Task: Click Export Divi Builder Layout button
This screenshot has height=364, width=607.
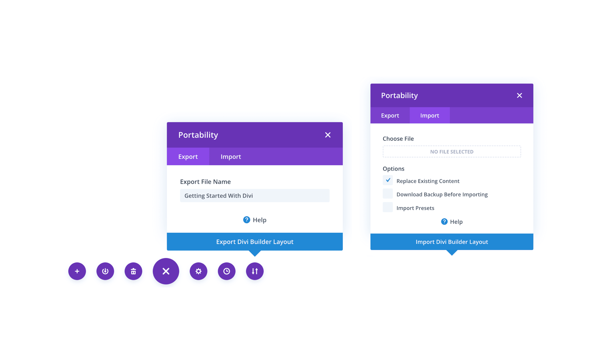Action: [x=255, y=241]
